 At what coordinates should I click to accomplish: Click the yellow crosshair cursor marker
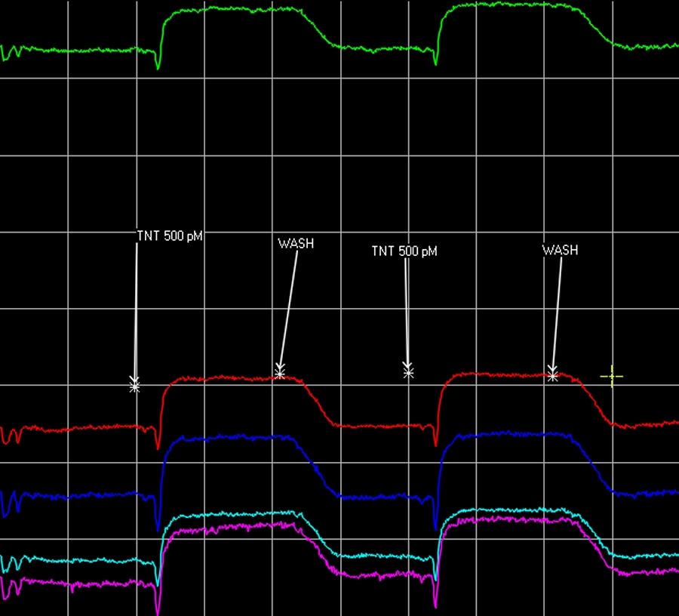[611, 376]
